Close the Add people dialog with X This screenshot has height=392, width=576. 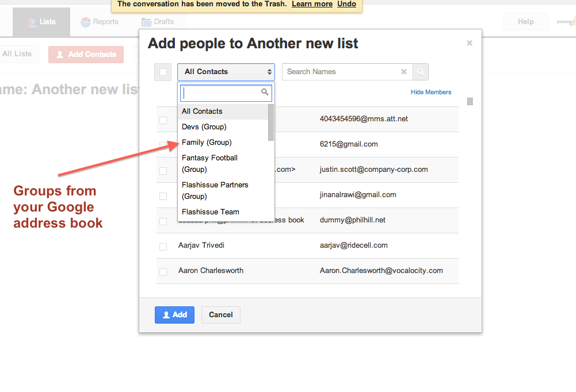(470, 43)
